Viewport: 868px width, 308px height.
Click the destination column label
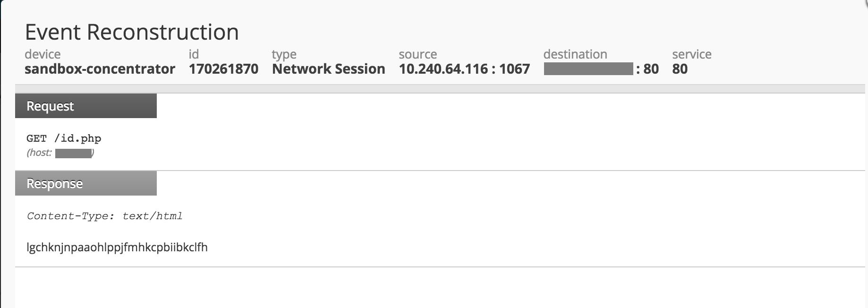pos(575,54)
